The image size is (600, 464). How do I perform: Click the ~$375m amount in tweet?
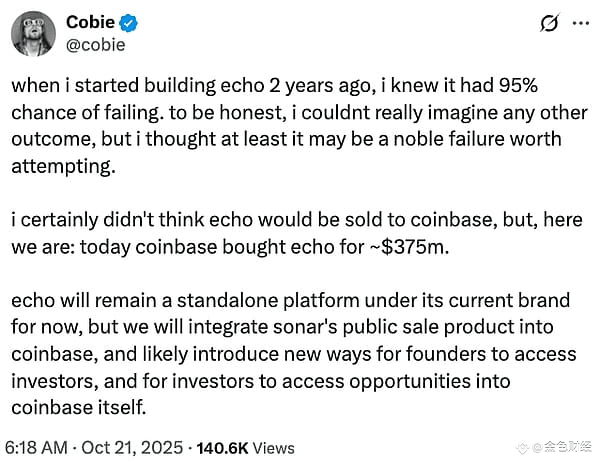pos(408,247)
